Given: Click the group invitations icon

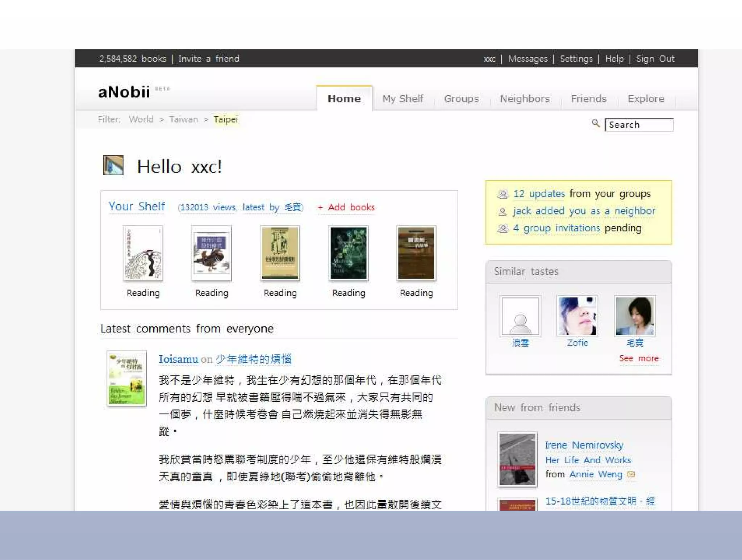Looking at the screenshot, I should tap(502, 229).
